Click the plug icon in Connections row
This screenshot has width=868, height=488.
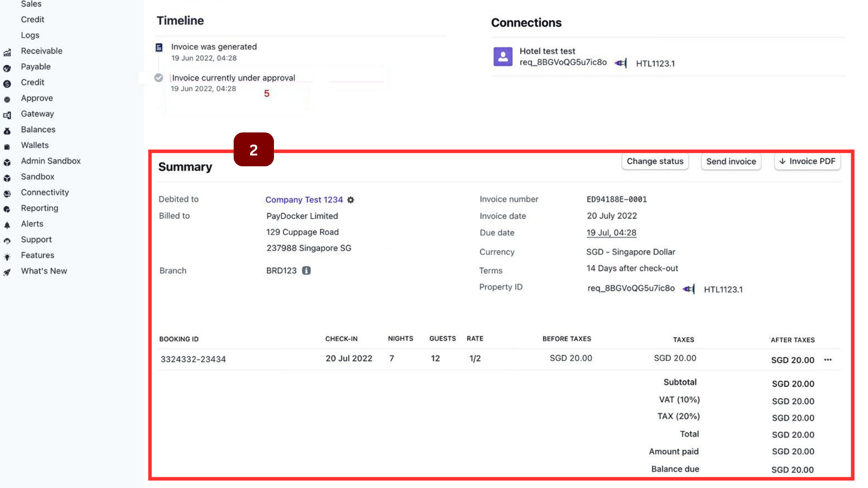pyautogui.click(x=621, y=63)
